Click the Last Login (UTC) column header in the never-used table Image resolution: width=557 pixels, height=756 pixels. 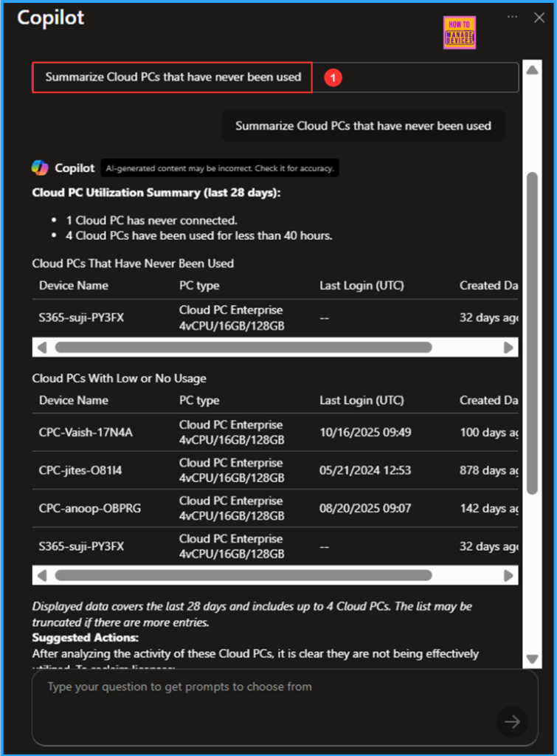pyautogui.click(x=361, y=286)
